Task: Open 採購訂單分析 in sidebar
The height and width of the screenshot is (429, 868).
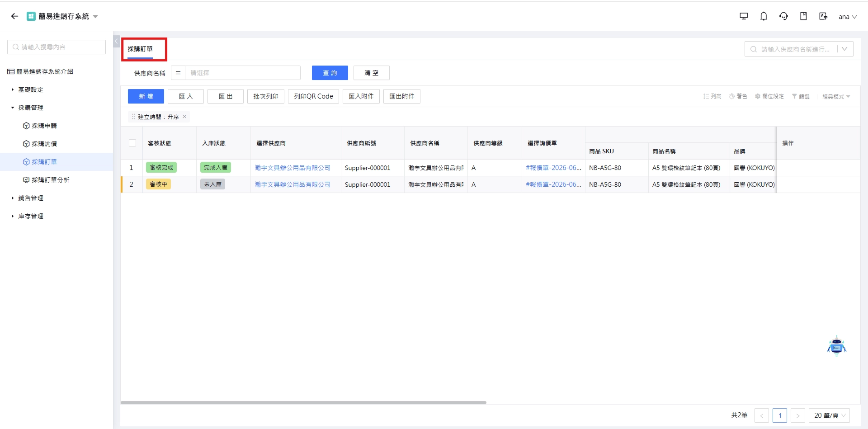Action: tap(51, 180)
